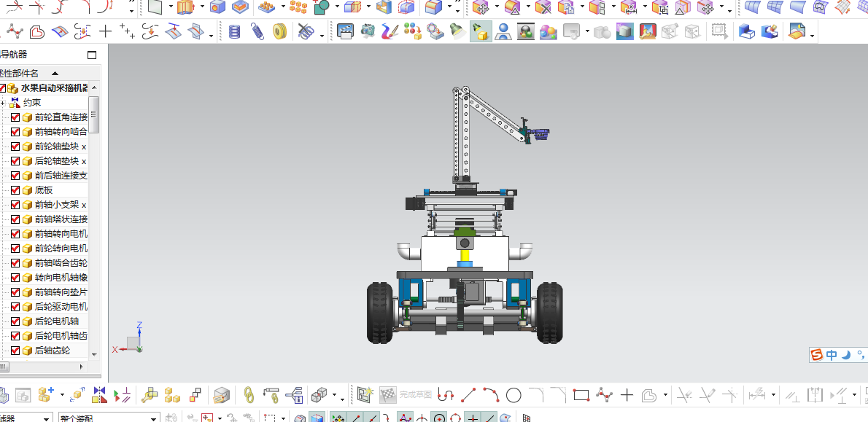Select the Helix curve tool
Screen dimensions: 868x422
click(x=235, y=31)
